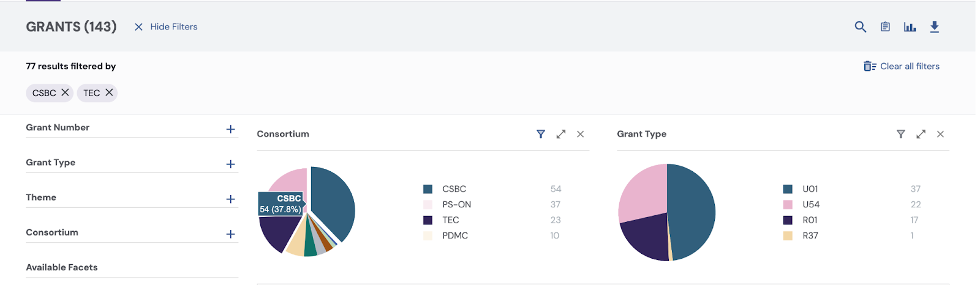Click the clipboard icon in Grants header
This screenshot has height=285, width=980.
[885, 27]
